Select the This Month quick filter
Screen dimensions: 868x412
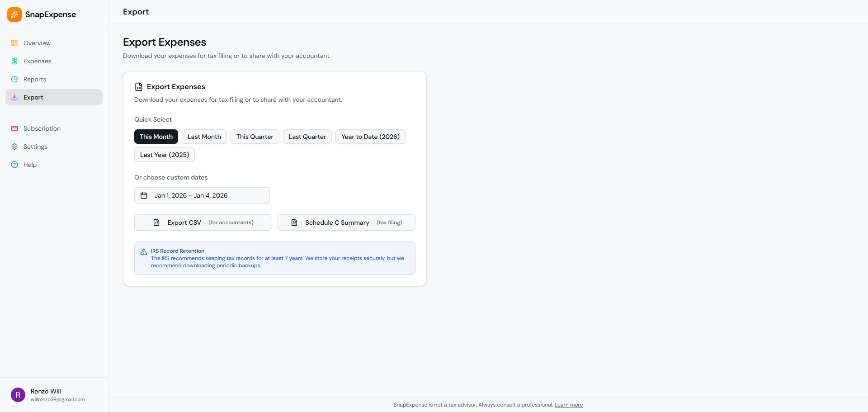156,137
